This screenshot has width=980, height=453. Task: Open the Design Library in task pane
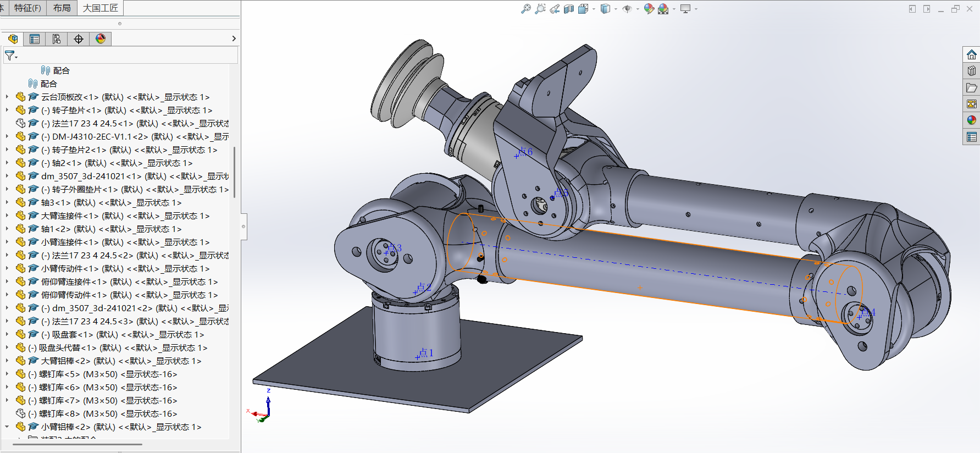point(972,71)
